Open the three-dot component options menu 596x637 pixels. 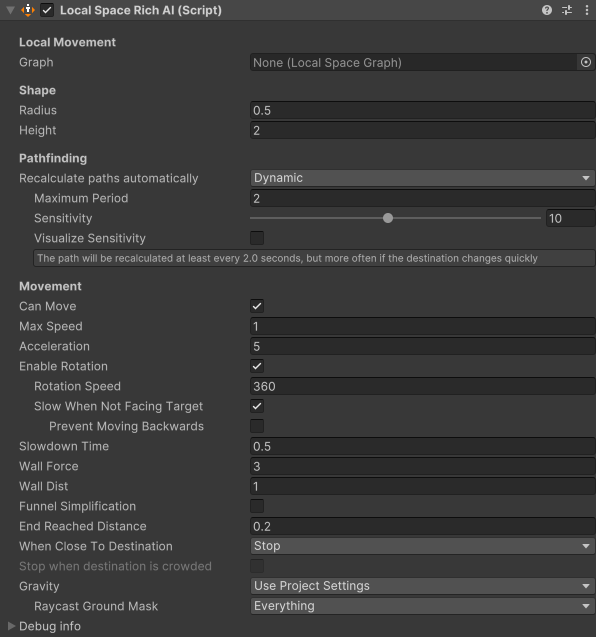[587, 10]
